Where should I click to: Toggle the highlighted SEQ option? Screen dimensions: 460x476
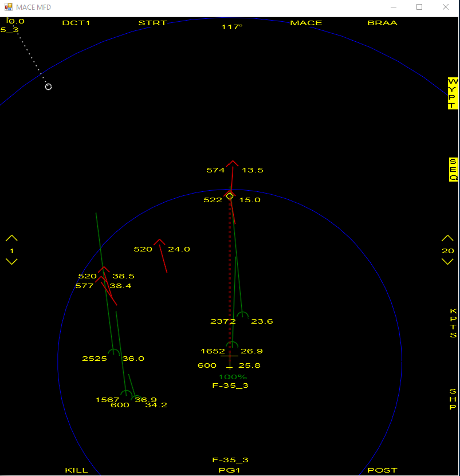(453, 170)
